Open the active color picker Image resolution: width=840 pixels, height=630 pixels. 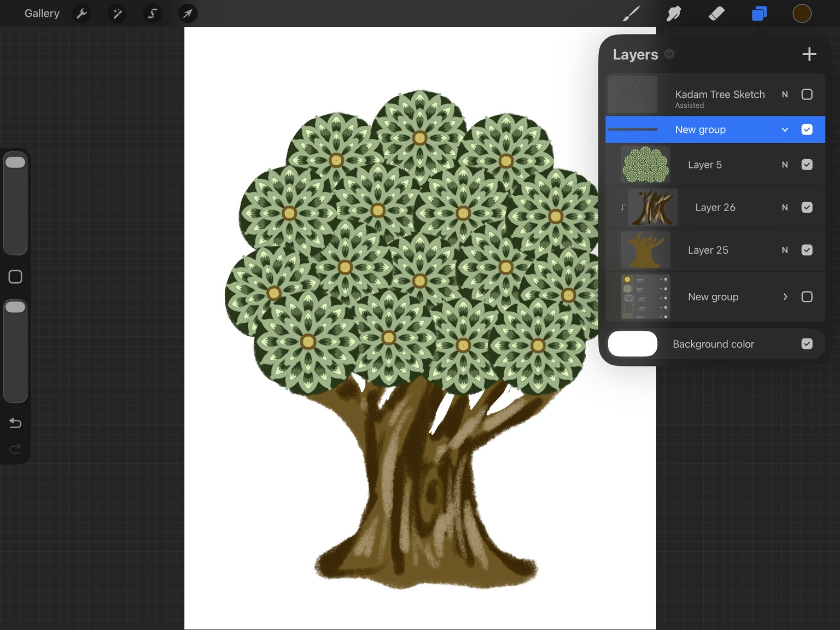point(802,13)
